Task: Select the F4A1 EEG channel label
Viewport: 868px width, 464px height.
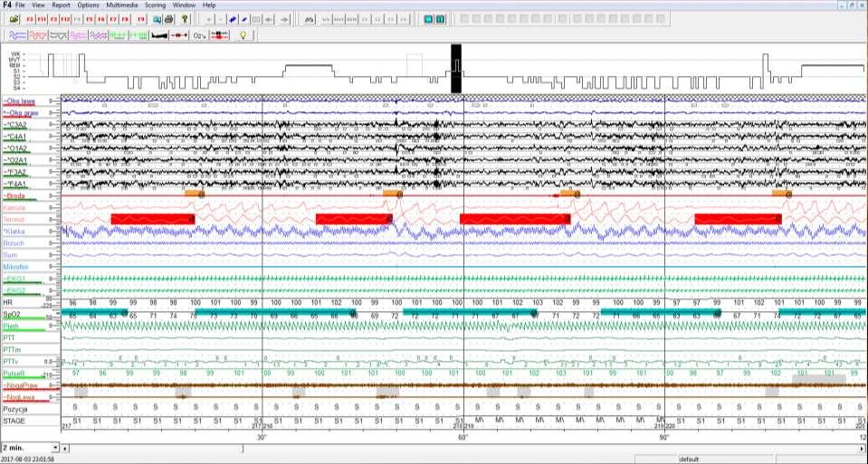Action: tap(15, 185)
